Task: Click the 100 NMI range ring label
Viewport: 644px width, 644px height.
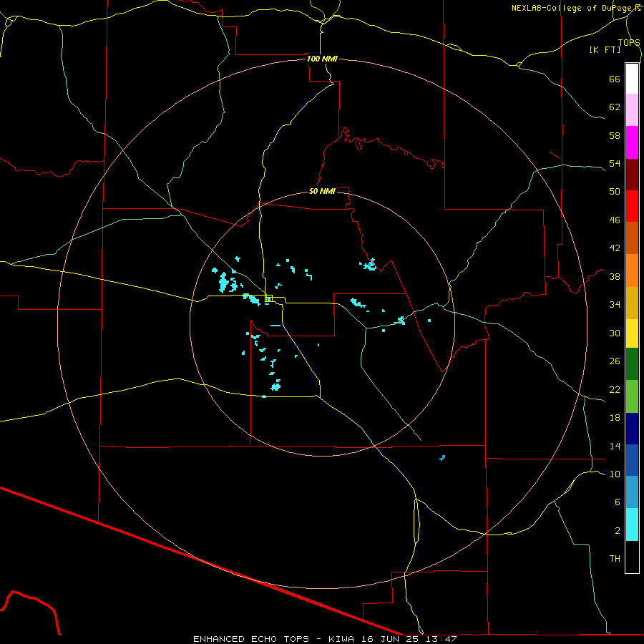Action: click(x=322, y=59)
